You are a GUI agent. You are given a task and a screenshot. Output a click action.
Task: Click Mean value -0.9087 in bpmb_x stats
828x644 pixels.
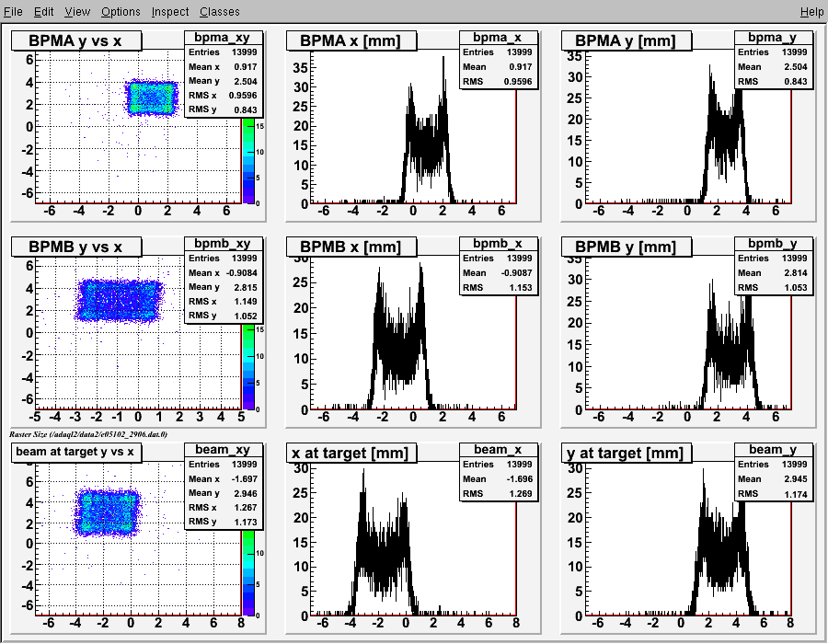[x=516, y=273]
